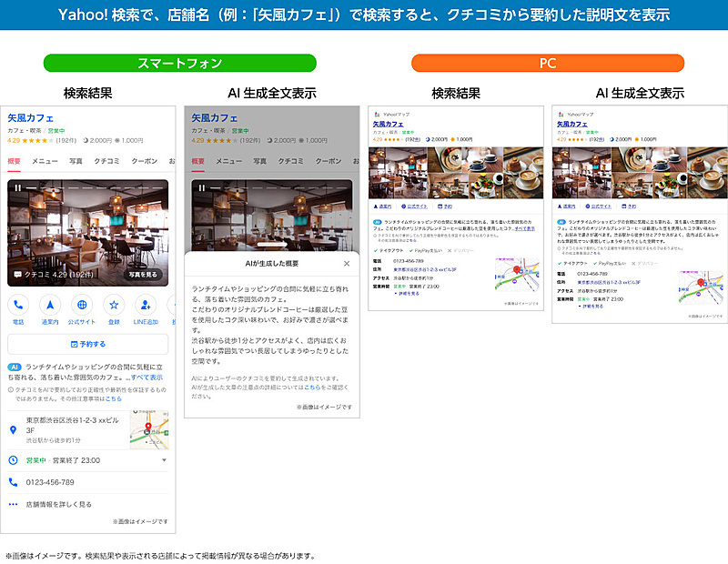Pause the slideshow in the smartphone AI full-text panel
The height and width of the screenshot is (564, 728).
[202, 188]
